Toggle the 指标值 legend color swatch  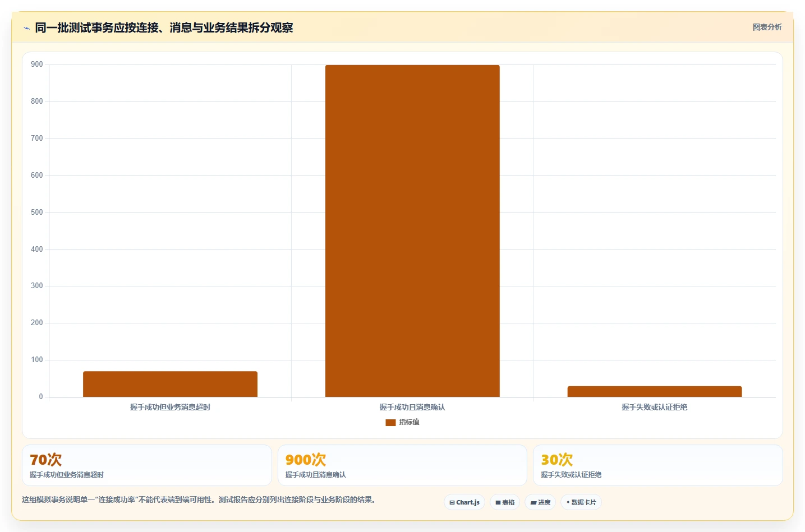tap(390, 423)
